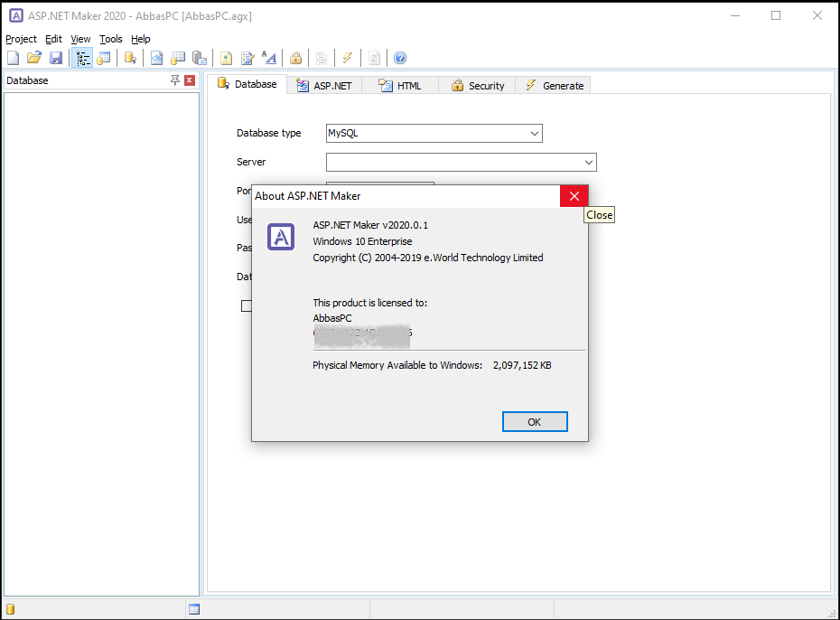Save the project with the floppy disk icon
The image size is (840, 620).
click(56, 58)
